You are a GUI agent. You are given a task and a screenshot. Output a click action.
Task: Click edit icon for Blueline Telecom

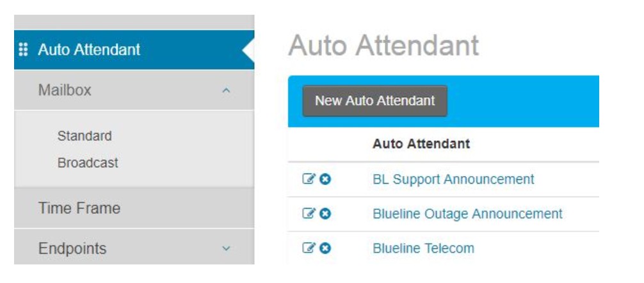tap(309, 248)
